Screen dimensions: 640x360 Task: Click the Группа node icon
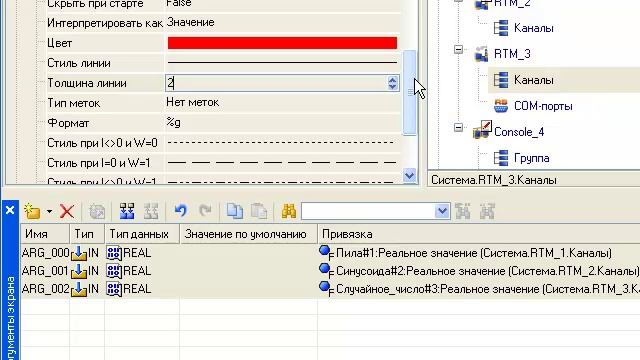click(x=501, y=158)
